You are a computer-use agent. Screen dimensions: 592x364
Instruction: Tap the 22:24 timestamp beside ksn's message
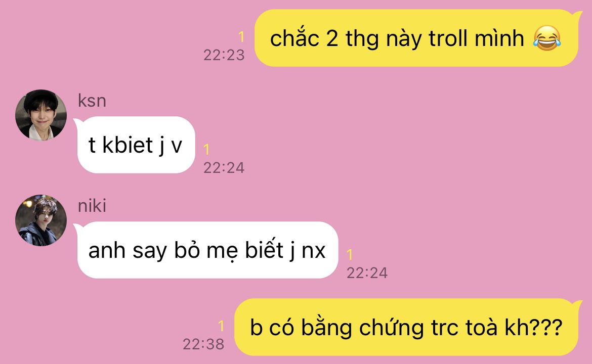[x=224, y=167]
